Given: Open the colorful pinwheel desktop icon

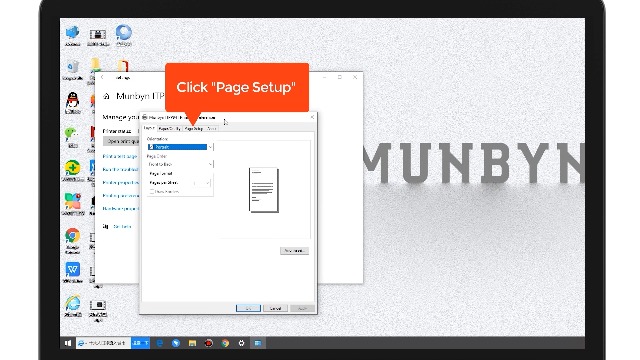Looking at the screenshot, I should click(73, 204).
